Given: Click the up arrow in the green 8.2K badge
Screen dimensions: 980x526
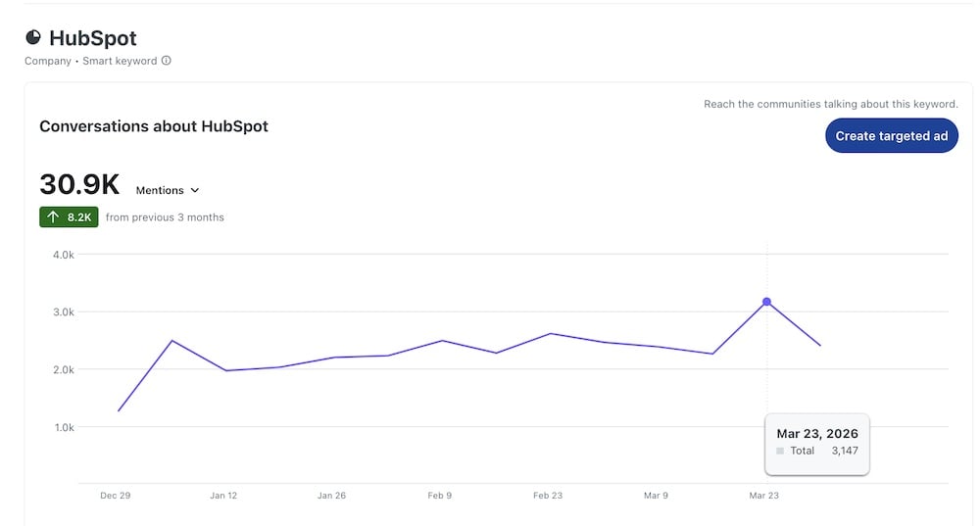Looking at the screenshot, I should pyautogui.click(x=54, y=217).
